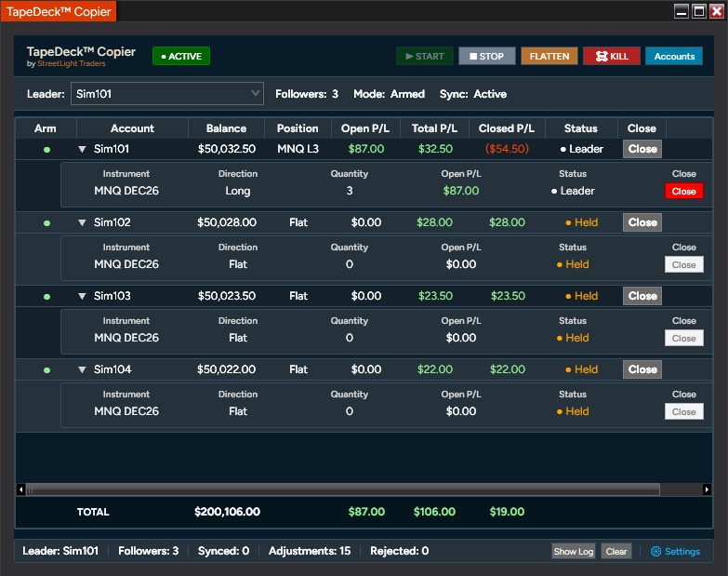Viewport: 728px width, 576px height.
Task: Select the Sim101 account name
Action: (x=112, y=149)
